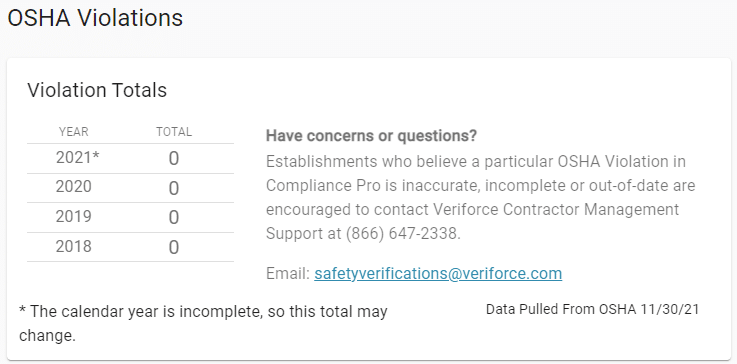
Task: Click the "Have concerns or questions?" heading
Action: [371, 136]
